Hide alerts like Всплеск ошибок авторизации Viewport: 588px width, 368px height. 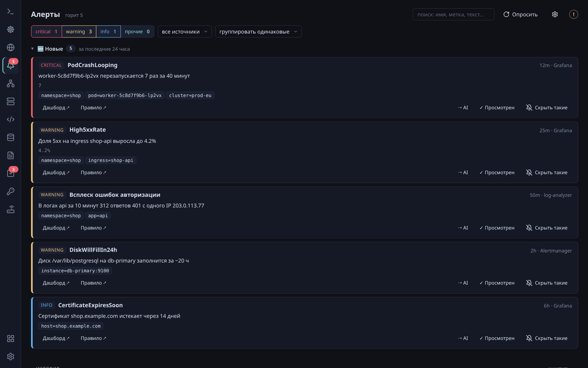pos(547,228)
